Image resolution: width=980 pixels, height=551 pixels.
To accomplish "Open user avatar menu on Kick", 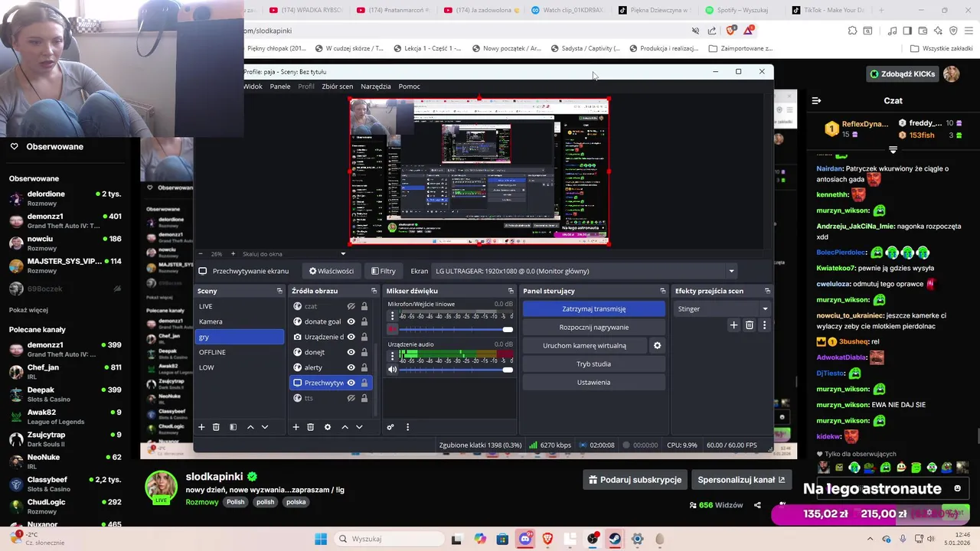I will tap(951, 73).
